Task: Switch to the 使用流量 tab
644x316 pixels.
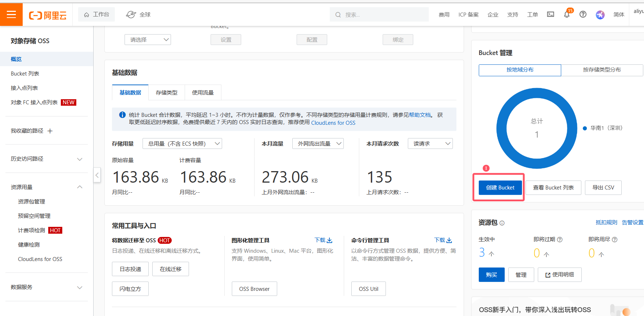Action: pyautogui.click(x=203, y=92)
